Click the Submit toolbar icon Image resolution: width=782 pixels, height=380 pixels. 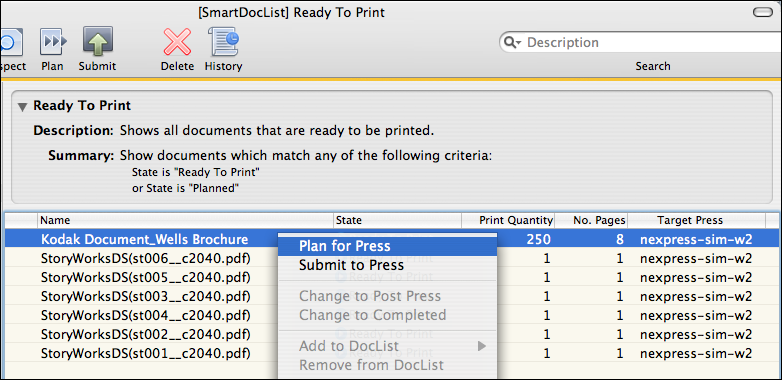click(97, 42)
